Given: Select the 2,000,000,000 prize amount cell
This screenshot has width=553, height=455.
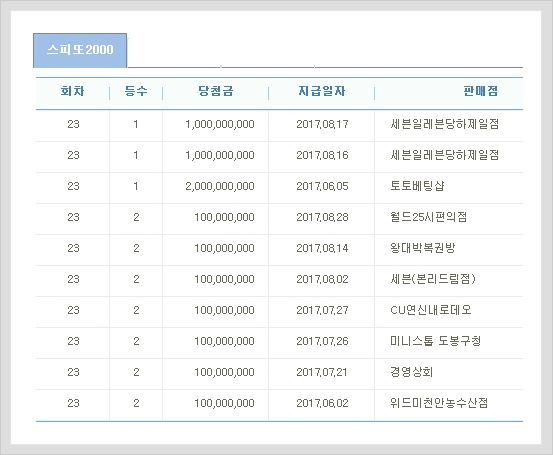Looking at the screenshot, I should tap(220, 186).
